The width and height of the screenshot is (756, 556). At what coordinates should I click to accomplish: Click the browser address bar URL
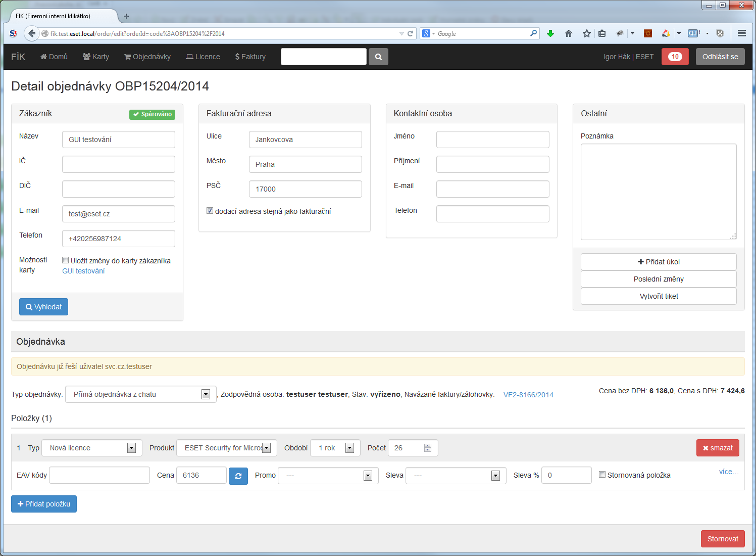pos(222,34)
